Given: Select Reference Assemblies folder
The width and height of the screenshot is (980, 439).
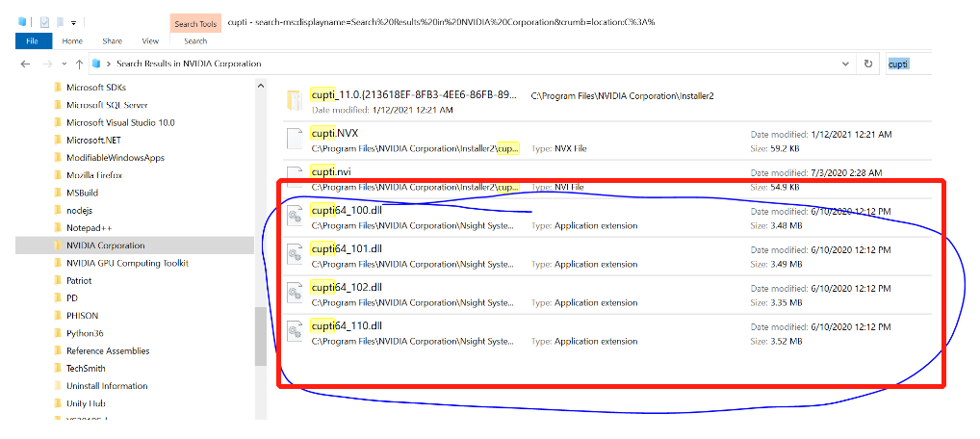Looking at the screenshot, I should (x=108, y=350).
